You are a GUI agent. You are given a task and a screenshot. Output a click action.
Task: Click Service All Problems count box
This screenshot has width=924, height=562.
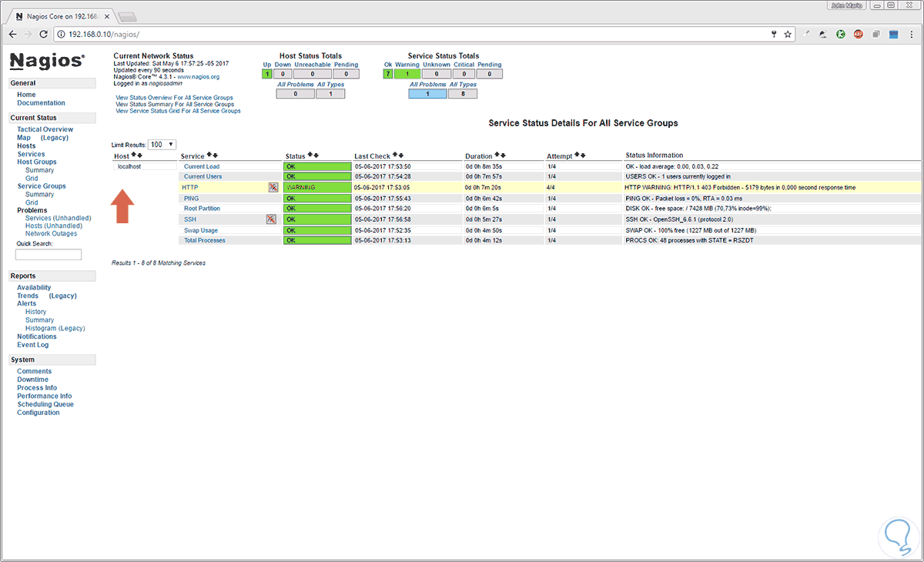point(428,94)
